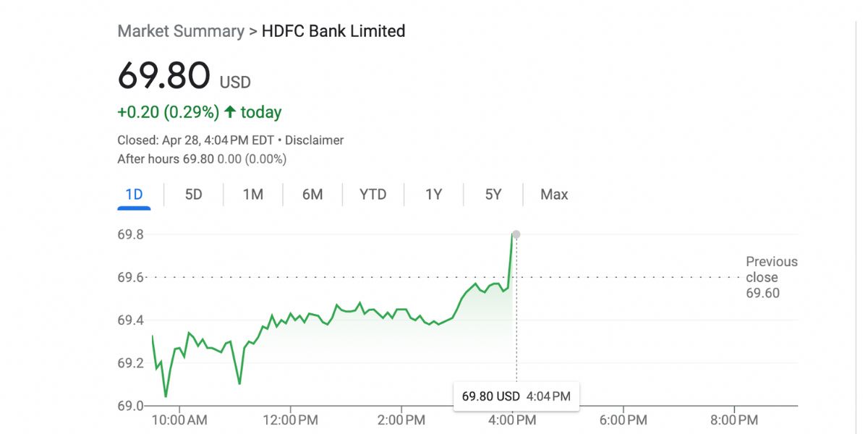Switch chart to the 1Y range
Image resolution: width=868 pixels, height=434 pixels.
point(433,195)
